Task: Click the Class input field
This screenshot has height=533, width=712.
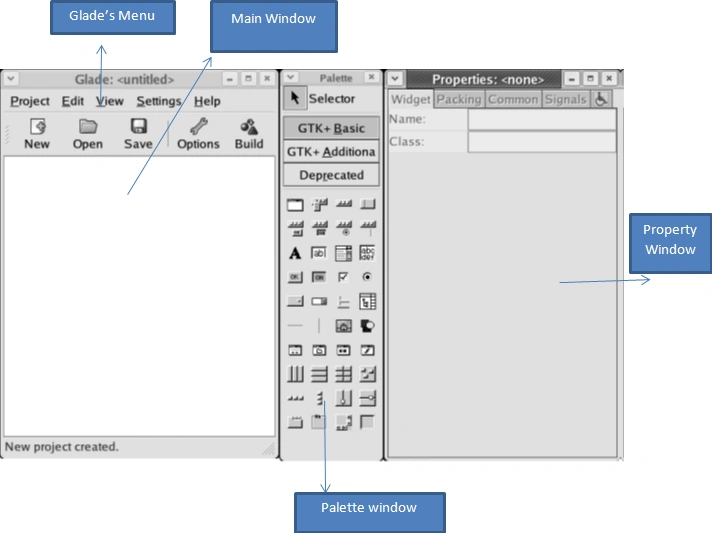Action: pos(542,142)
